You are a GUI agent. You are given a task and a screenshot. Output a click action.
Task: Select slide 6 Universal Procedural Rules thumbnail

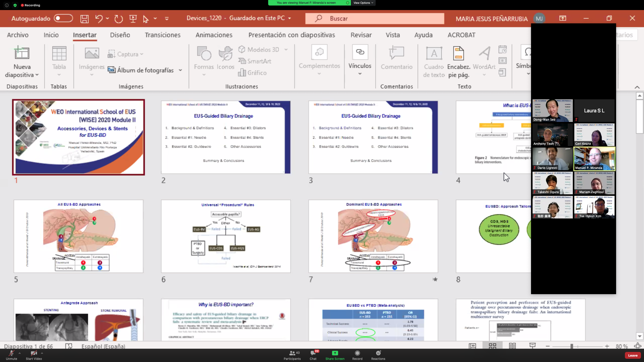pos(226,236)
